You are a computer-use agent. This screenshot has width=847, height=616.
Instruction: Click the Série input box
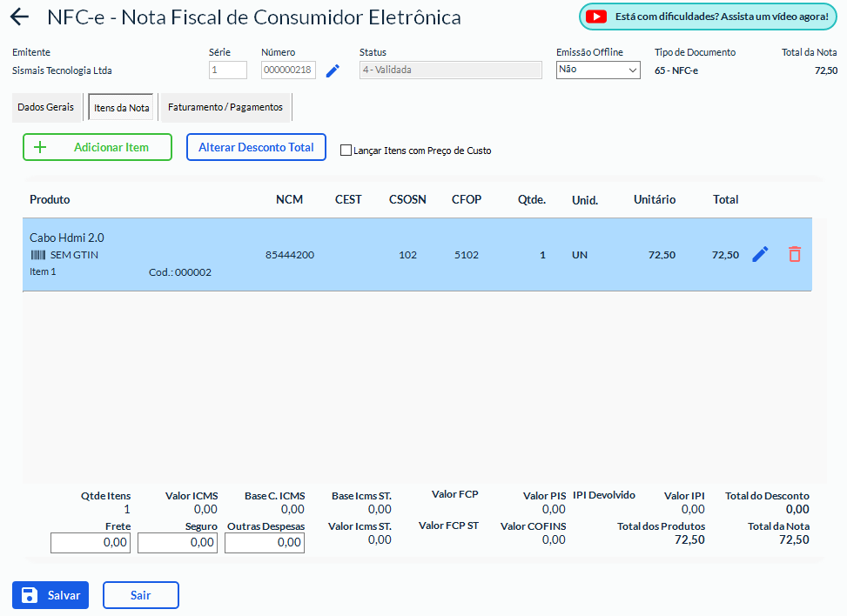click(227, 70)
